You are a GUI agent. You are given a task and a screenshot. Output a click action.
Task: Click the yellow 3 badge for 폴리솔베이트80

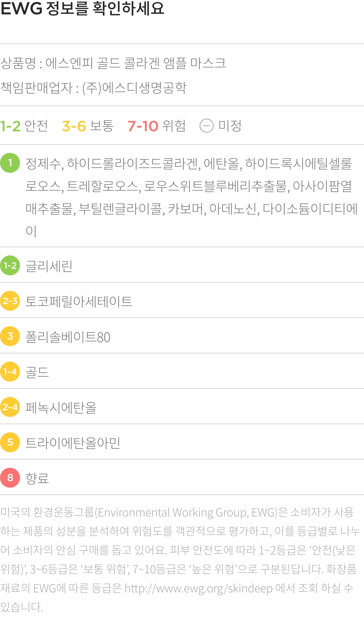[x=10, y=336]
